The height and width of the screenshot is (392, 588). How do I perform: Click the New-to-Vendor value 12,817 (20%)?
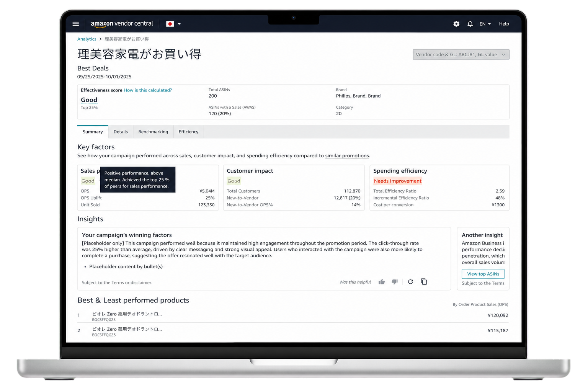click(x=347, y=198)
